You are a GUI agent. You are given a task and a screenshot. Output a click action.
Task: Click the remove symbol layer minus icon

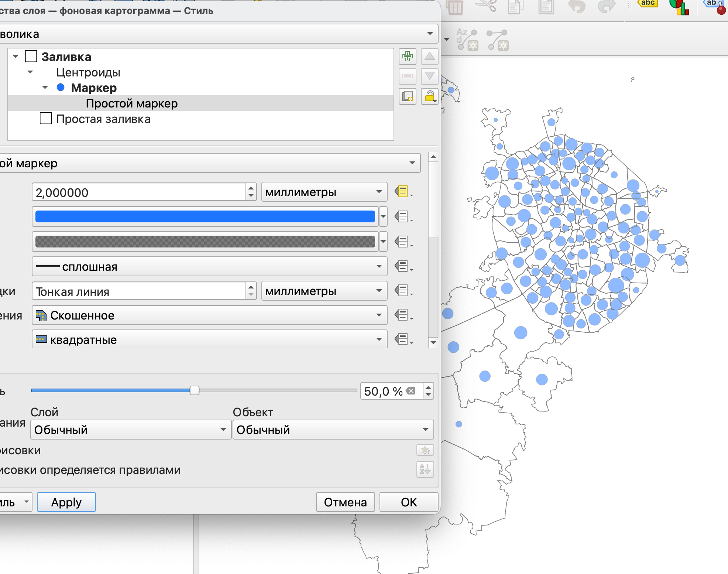407,76
